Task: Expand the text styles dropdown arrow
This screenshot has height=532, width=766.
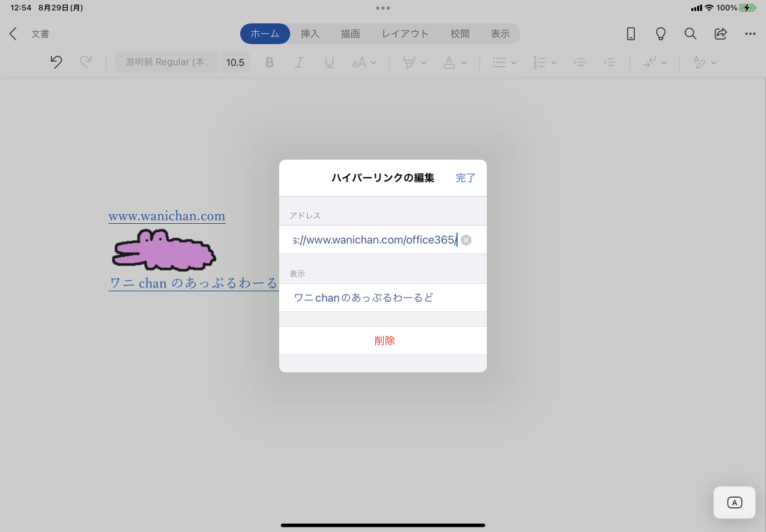Action: click(713, 63)
